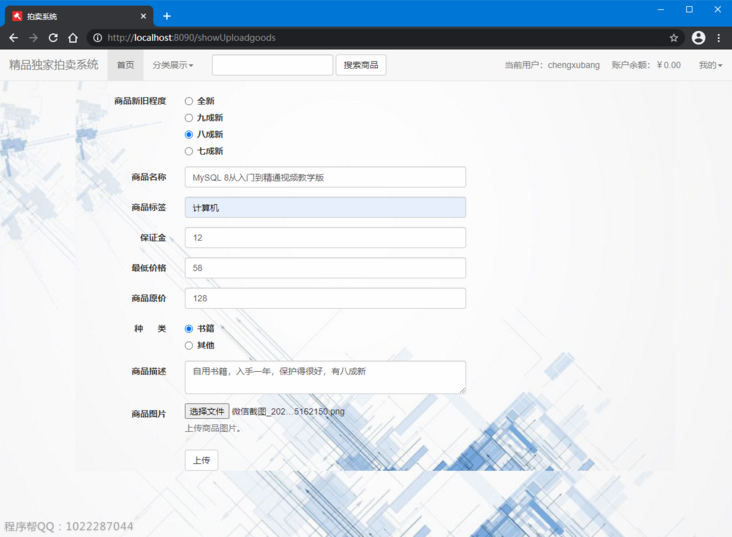Click 商品原价 input field
This screenshot has height=537, width=732.
325,298
